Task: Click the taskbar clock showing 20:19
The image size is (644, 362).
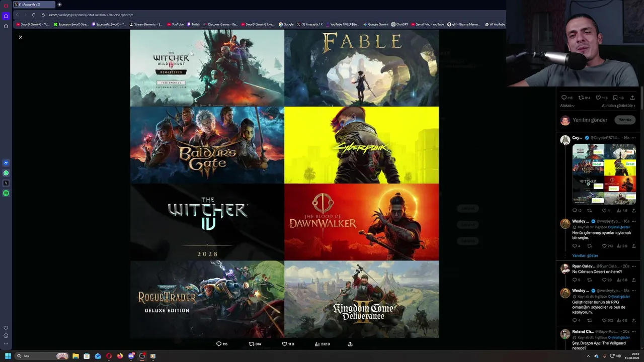Action: (x=632, y=356)
